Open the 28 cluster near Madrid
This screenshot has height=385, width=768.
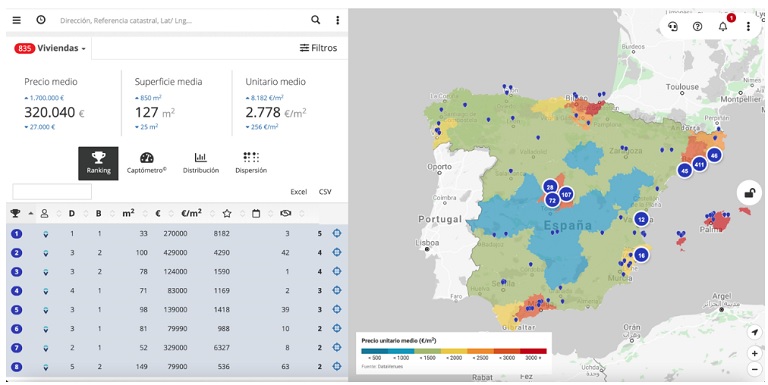550,187
